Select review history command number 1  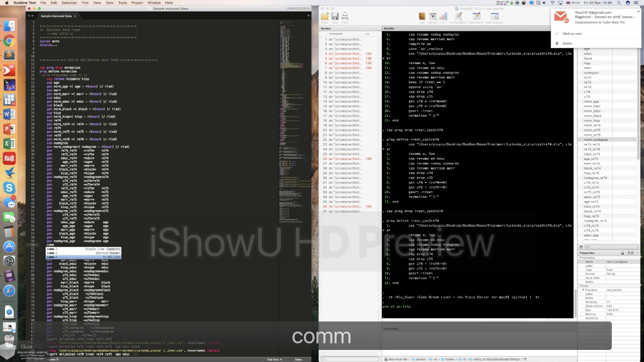point(350,39)
